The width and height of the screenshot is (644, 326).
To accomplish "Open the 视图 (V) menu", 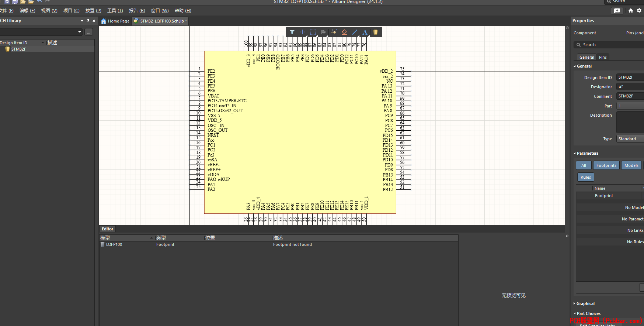I will click(x=49, y=11).
